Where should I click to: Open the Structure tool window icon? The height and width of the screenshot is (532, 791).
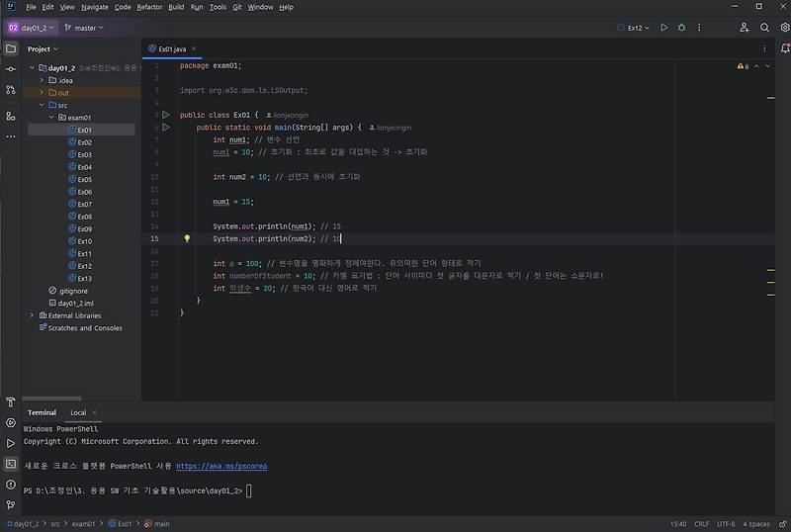11,116
